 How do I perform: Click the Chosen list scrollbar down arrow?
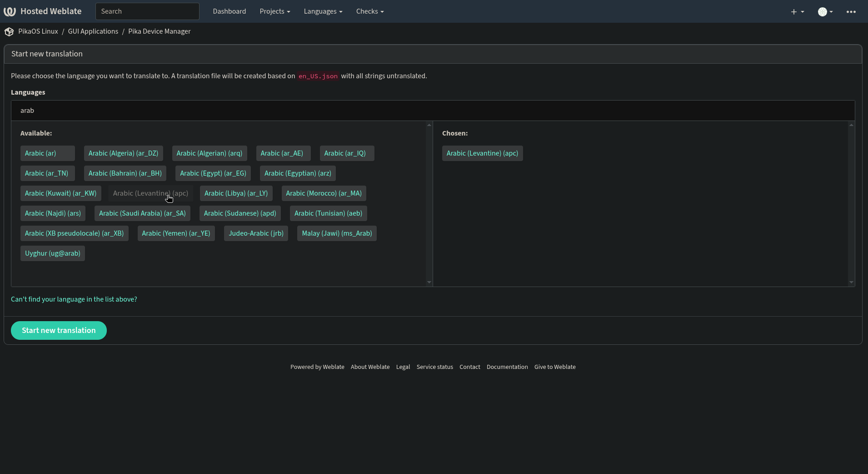coord(851,282)
